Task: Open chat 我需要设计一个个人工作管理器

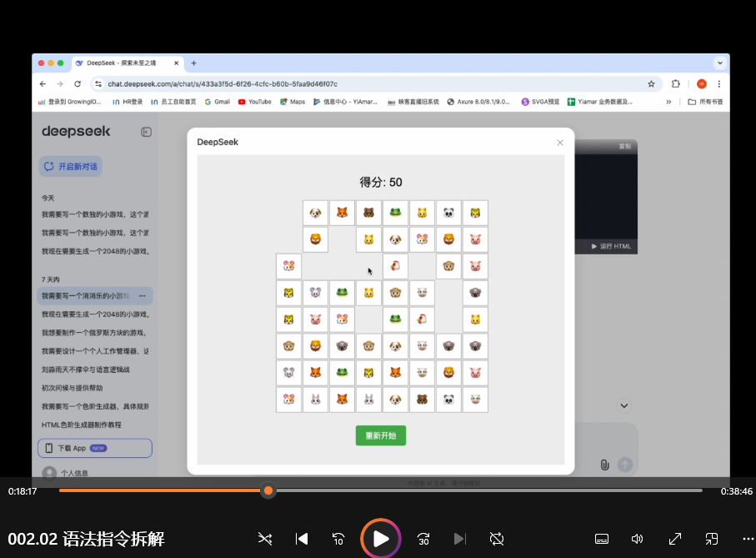Action: 95,351
